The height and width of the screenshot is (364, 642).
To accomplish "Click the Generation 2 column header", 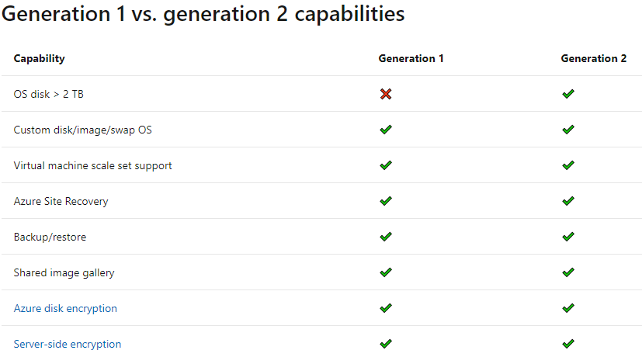I will (x=593, y=58).
